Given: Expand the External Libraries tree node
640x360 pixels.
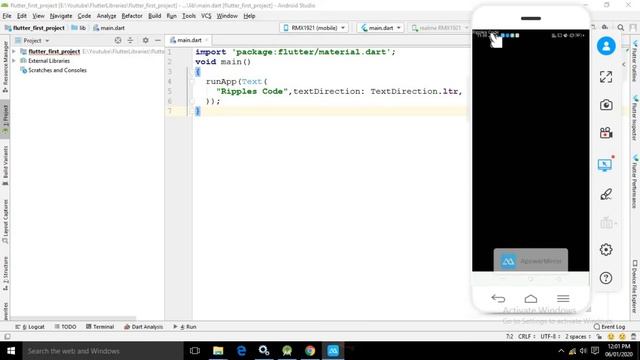Looking at the screenshot, I should [14, 61].
